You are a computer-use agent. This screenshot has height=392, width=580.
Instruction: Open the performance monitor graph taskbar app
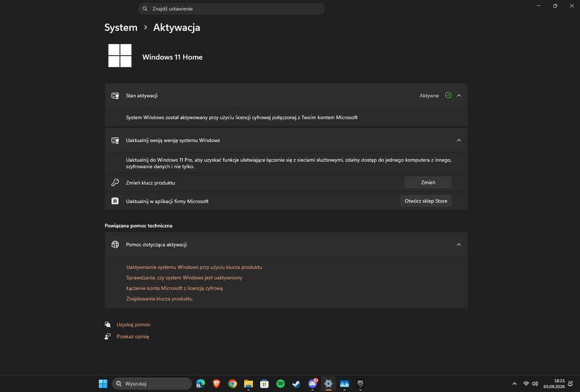click(x=345, y=383)
